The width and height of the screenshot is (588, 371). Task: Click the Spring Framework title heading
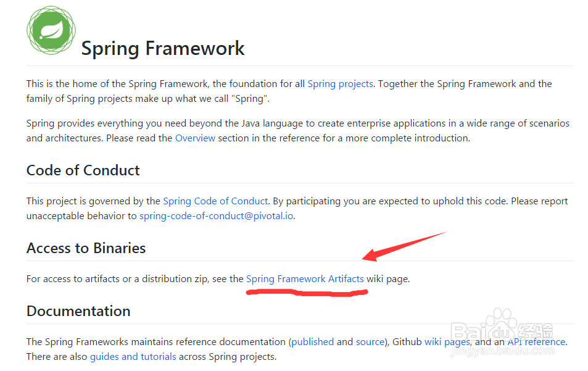point(163,49)
